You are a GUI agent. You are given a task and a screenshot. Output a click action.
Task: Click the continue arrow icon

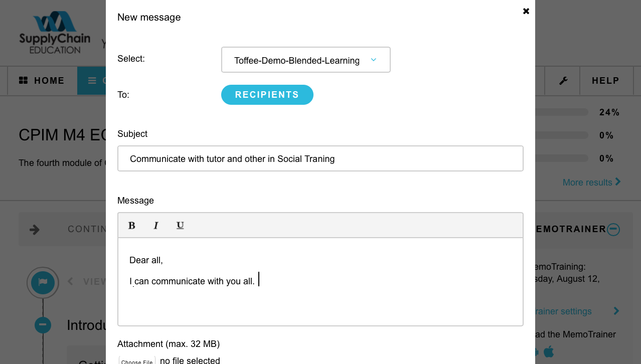click(x=35, y=230)
